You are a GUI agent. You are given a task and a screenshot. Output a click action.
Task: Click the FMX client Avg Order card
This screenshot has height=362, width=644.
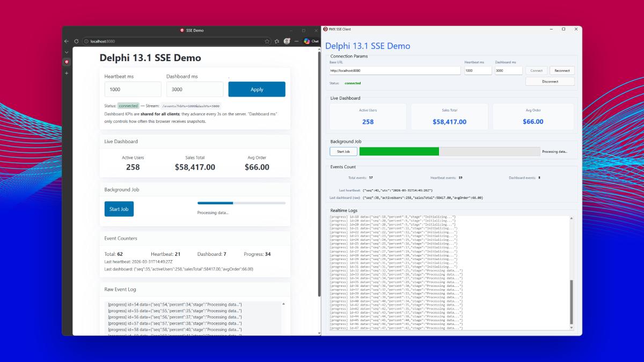533,116
